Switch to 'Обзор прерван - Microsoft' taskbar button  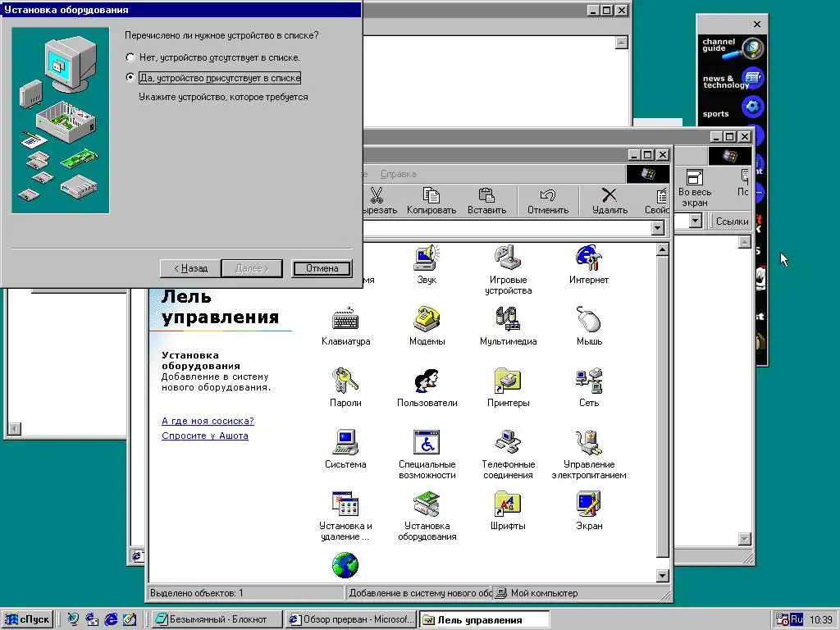click(x=350, y=619)
